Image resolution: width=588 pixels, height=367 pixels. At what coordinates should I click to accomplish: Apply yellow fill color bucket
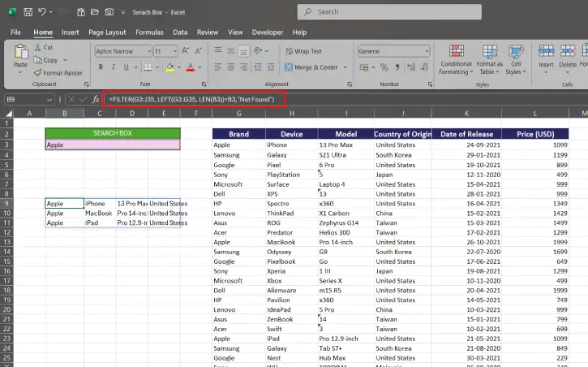[170, 67]
